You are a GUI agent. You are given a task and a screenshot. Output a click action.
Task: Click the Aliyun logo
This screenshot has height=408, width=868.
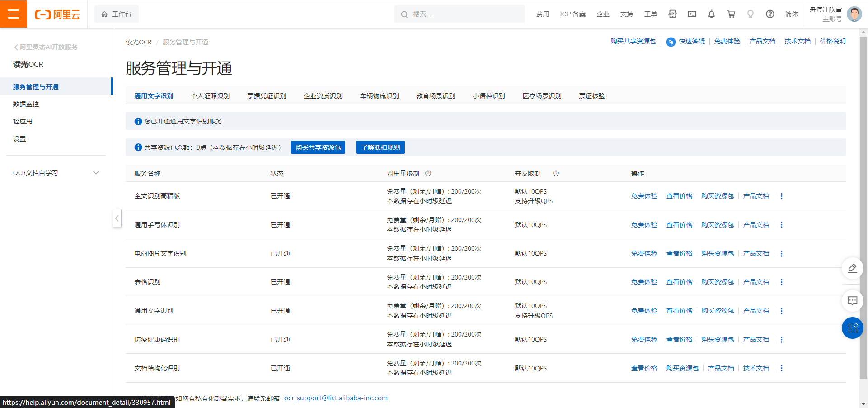[57, 14]
